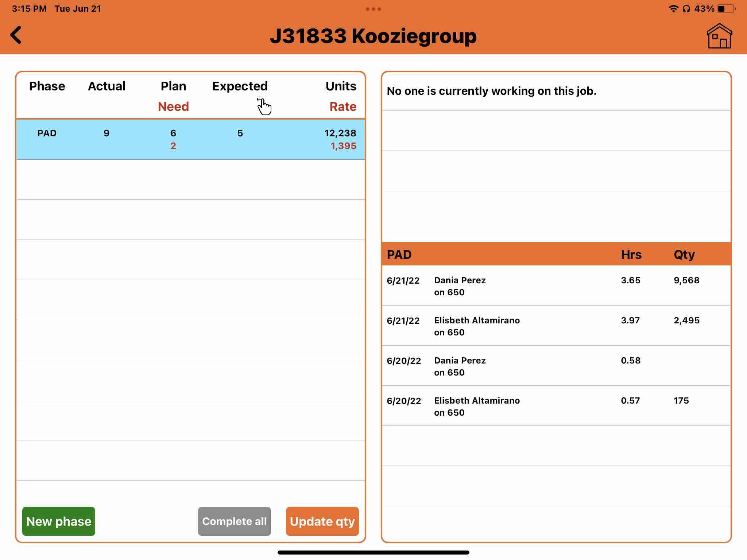Tap the Expected column header
Screen dimensions: 747x560
[240, 86]
